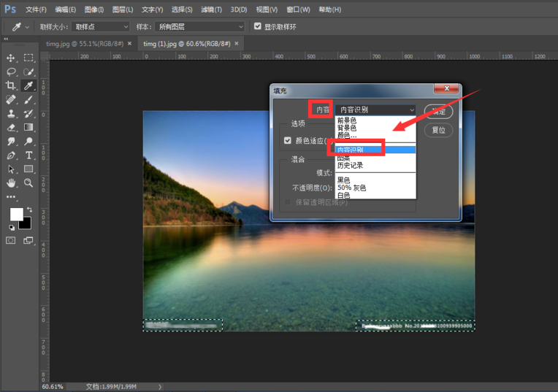Pick 50% 灰色 from the list
Image resolution: width=558 pixels, height=392 pixels.
coord(351,188)
